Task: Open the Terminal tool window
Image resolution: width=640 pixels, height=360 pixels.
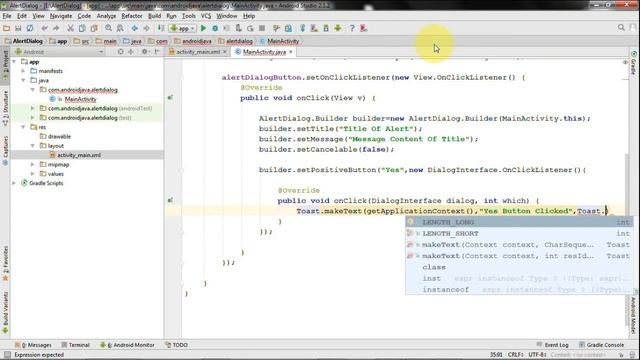Action: [x=76, y=345]
